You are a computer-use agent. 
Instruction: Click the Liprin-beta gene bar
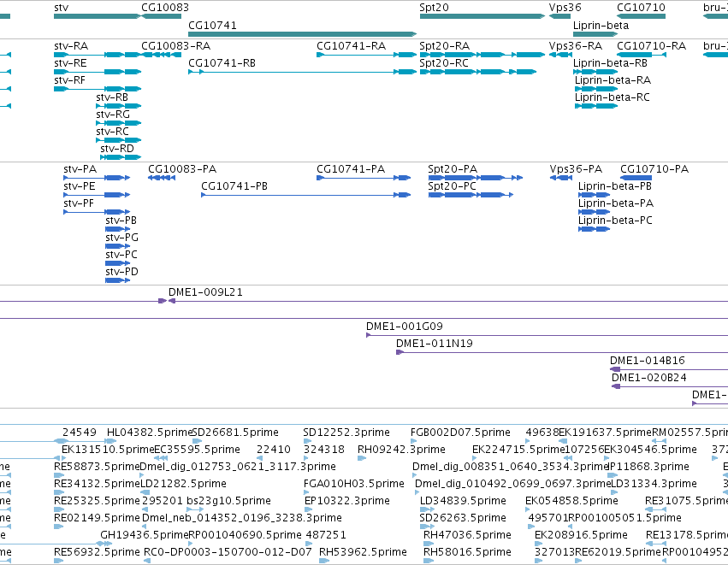[595, 34]
